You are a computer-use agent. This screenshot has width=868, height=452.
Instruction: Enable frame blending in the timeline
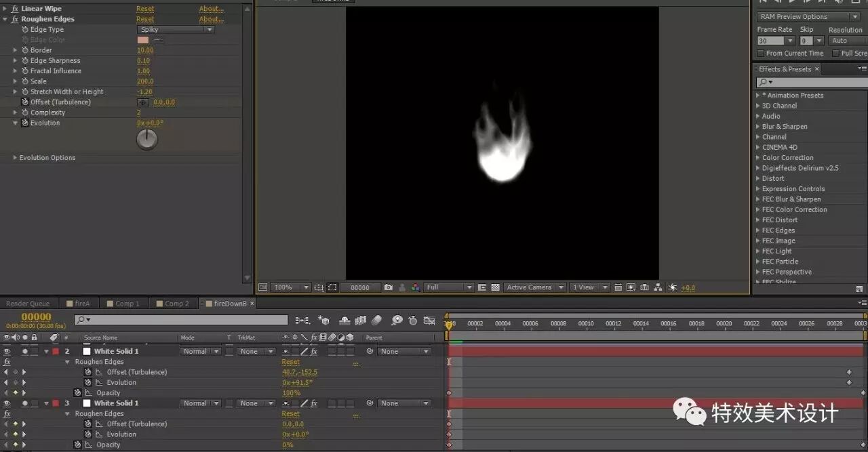tap(360, 320)
